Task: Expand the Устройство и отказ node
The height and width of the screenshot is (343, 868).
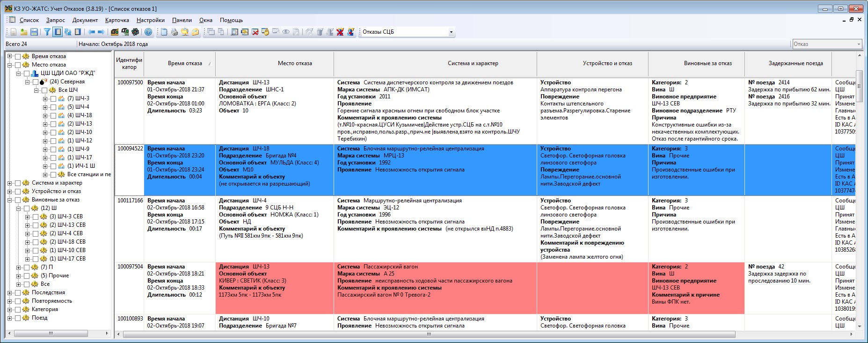Action: point(9,191)
